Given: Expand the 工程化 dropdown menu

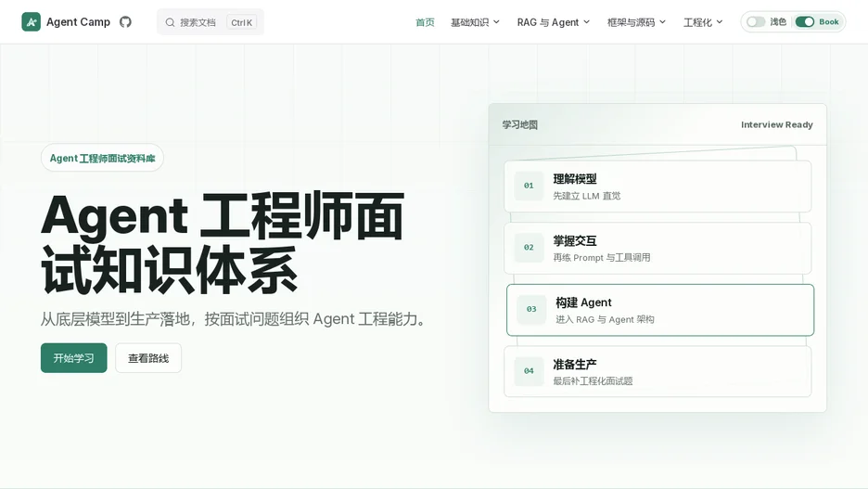Looking at the screenshot, I should click(703, 22).
